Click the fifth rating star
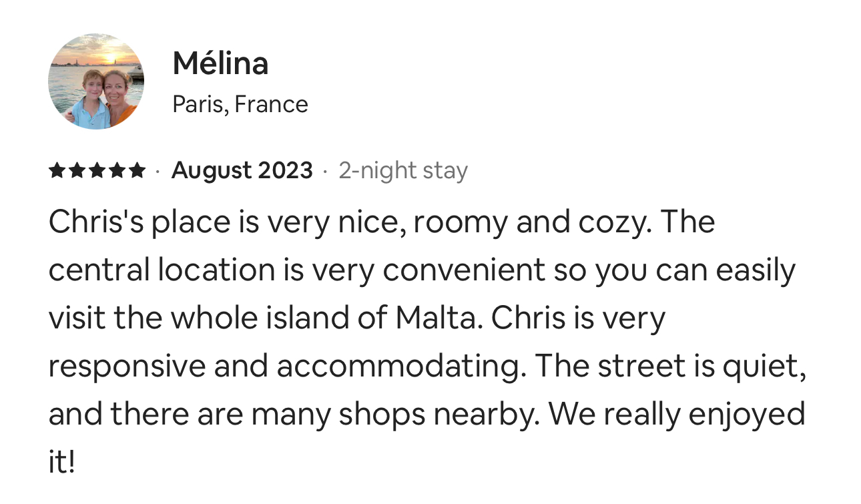 pos(137,171)
